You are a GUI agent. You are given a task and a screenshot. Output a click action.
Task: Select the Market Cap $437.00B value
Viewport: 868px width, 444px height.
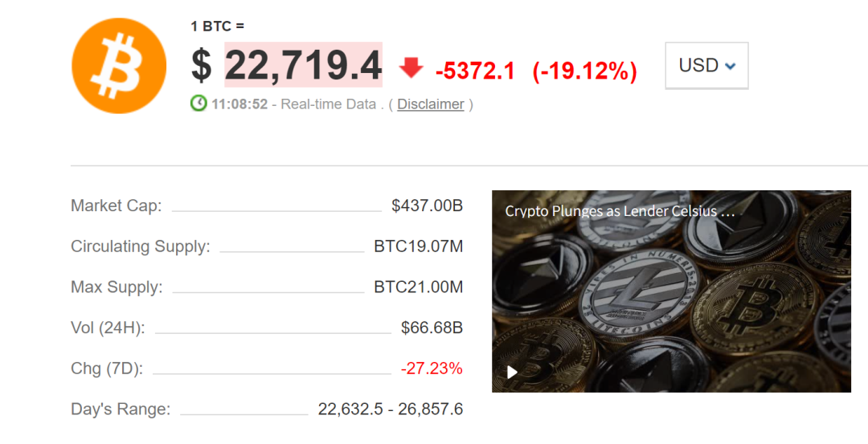428,206
